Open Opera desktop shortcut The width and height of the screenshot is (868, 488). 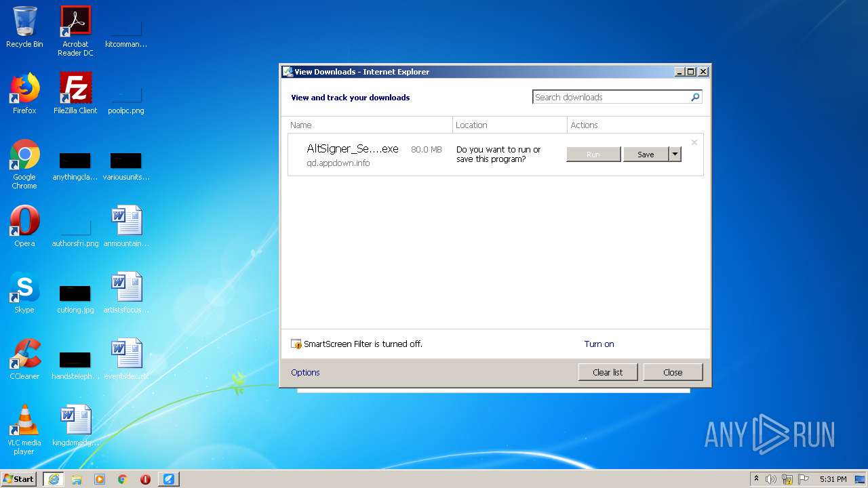[24, 226]
